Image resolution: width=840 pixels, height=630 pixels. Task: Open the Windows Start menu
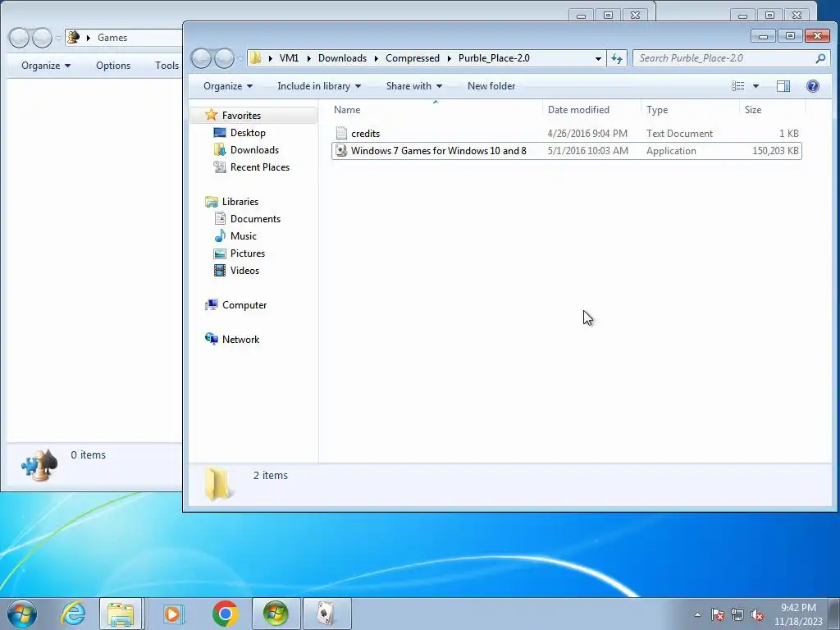click(x=22, y=614)
